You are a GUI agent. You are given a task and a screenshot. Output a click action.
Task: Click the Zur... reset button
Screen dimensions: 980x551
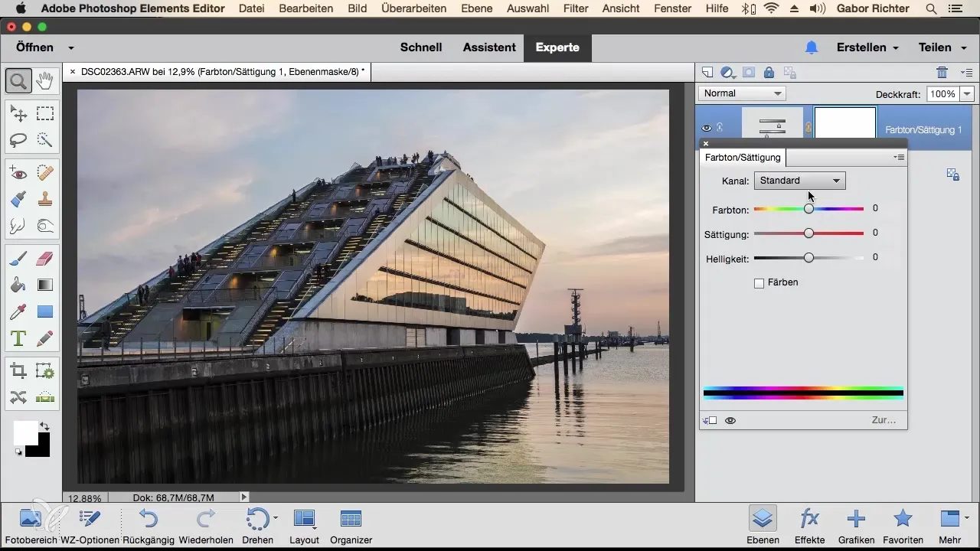pos(884,420)
